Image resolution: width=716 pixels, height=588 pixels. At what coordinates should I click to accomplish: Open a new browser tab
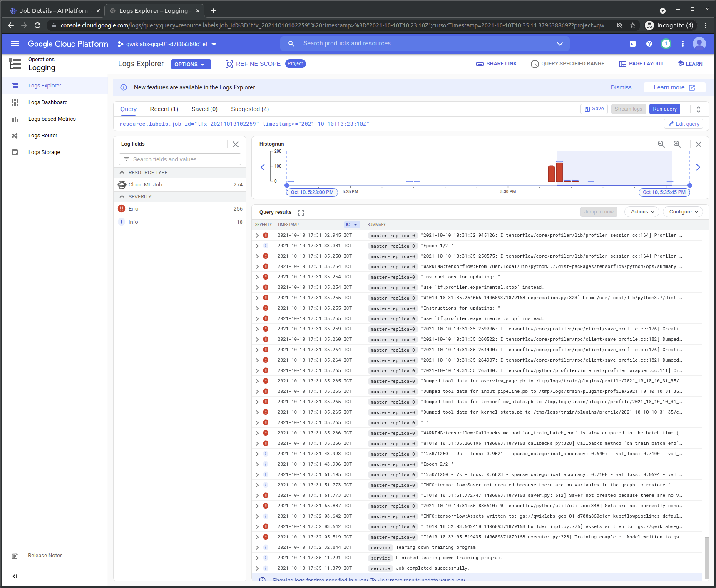[214, 11]
